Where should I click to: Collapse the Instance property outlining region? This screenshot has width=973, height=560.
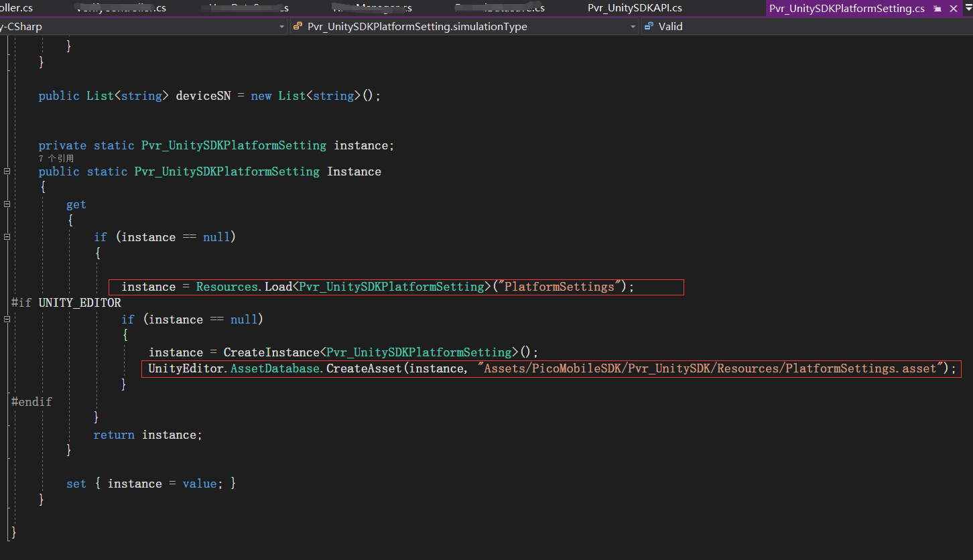(7, 171)
